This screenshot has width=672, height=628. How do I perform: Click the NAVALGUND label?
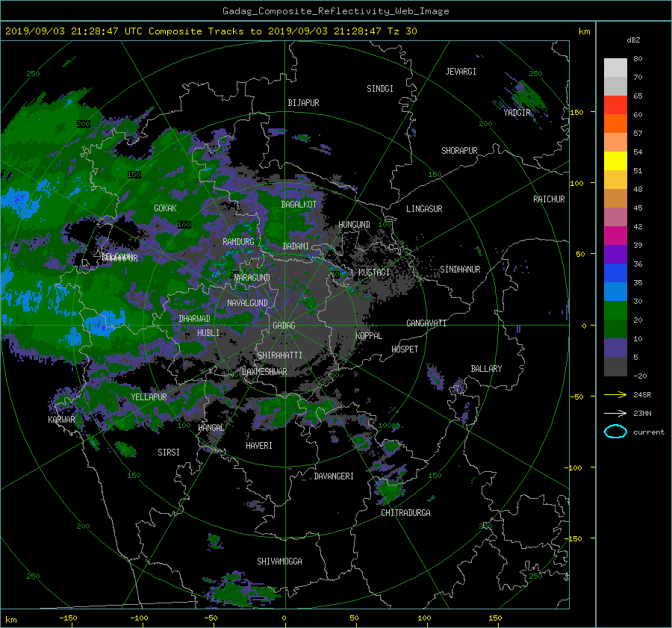(x=247, y=303)
